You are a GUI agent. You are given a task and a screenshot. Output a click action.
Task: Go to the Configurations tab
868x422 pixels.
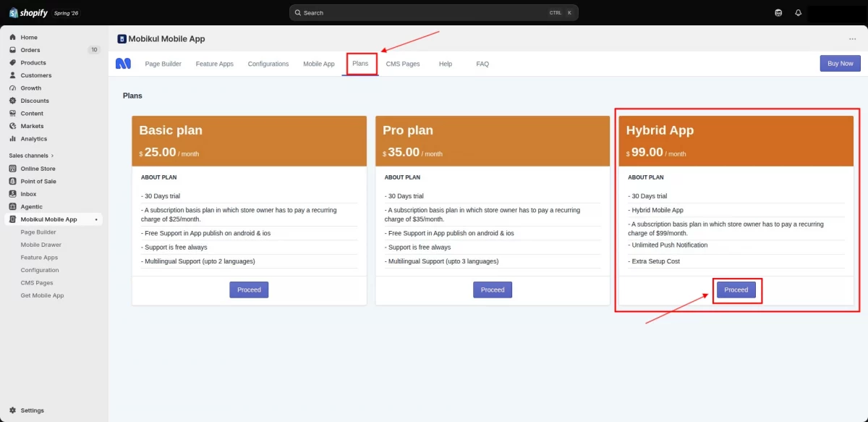pos(268,64)
